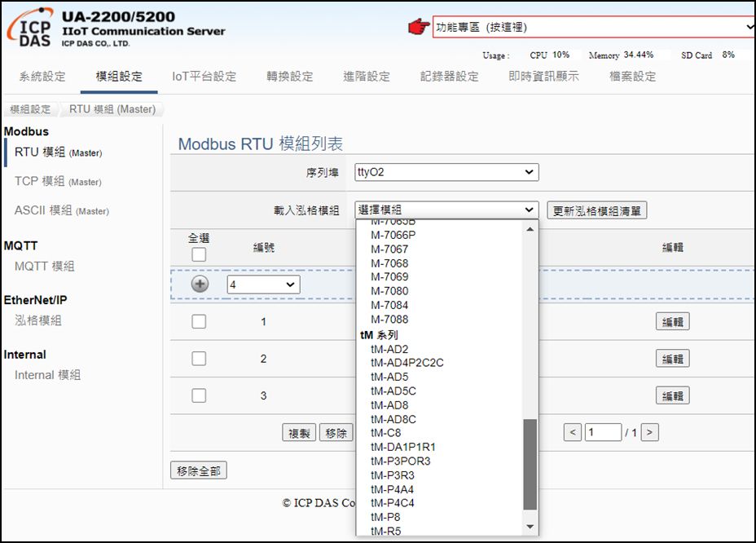This screenshot has width=756, height=543.
Task: Select RTU 模組 (Master) in sidebar
Action: 59,152
